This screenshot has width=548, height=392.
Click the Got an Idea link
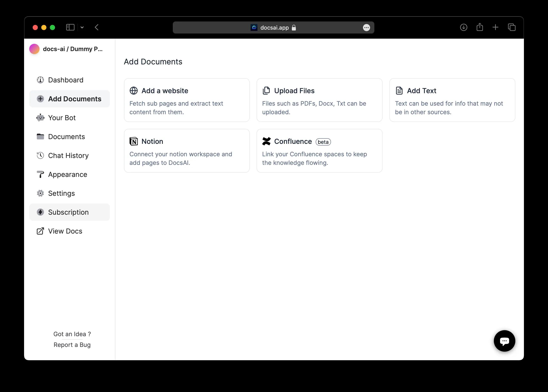(72, 334)
